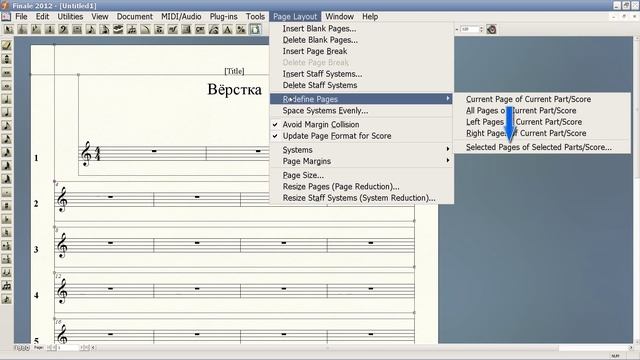Select the Tuplet tool in main toolbar

[x=131, y=29]
